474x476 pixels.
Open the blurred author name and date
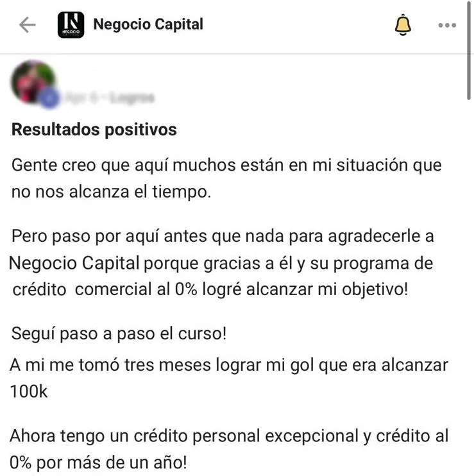coord(109,98)
